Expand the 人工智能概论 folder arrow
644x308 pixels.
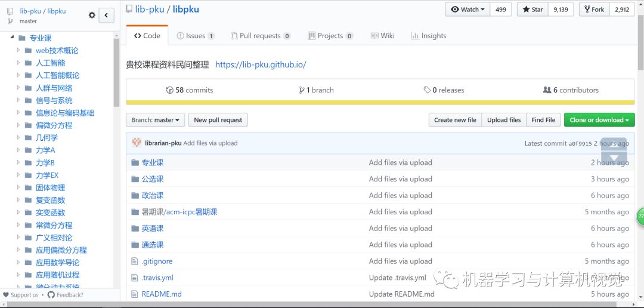[x=18, y=75]
